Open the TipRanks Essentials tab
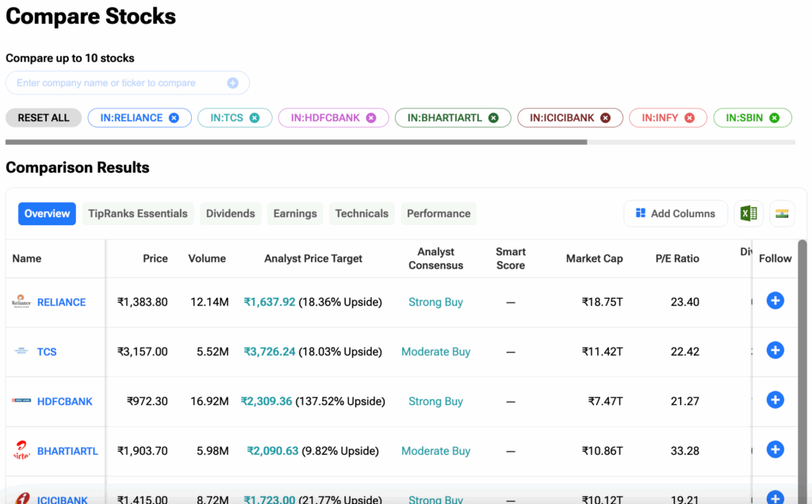This screenshot has height=504, width=812. click(138, 213)
